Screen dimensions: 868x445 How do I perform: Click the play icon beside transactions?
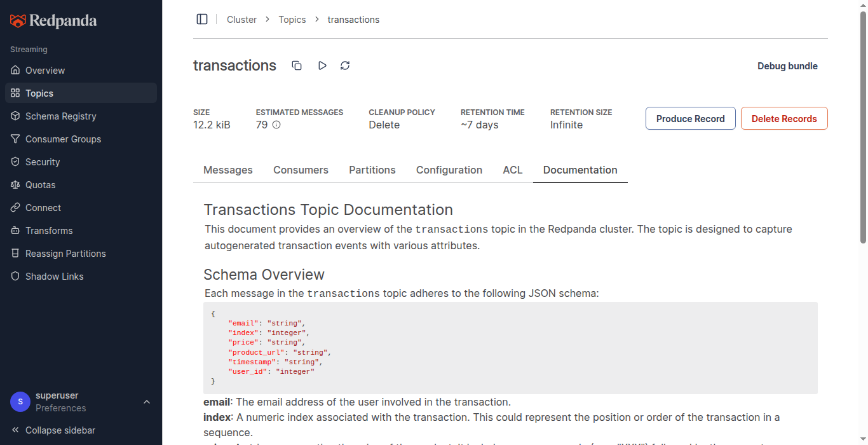tap(322, 65)
